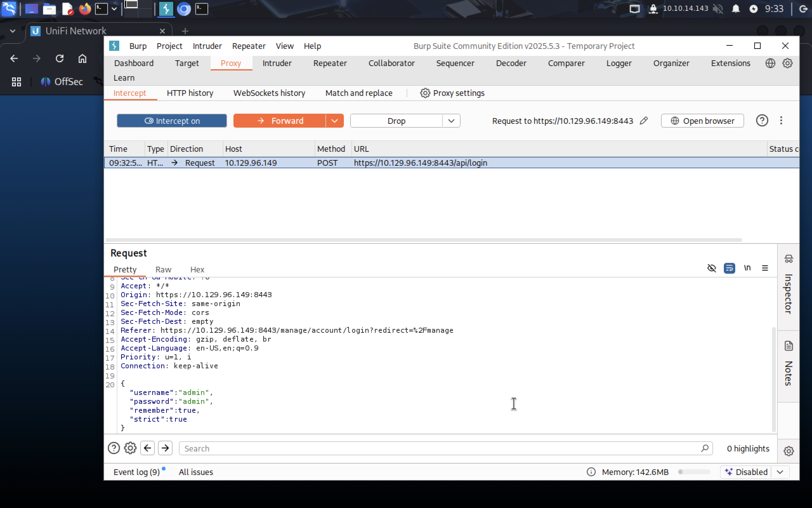The image size is (812, 508).
Task: Open the three-dot intercept options menu
Action: (781, 121)
